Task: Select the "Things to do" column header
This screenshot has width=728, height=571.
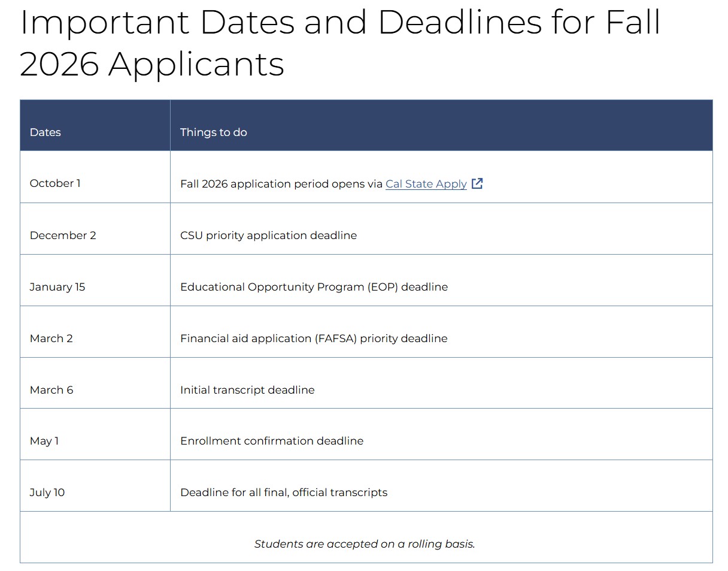Action: [x=214, y=132]
